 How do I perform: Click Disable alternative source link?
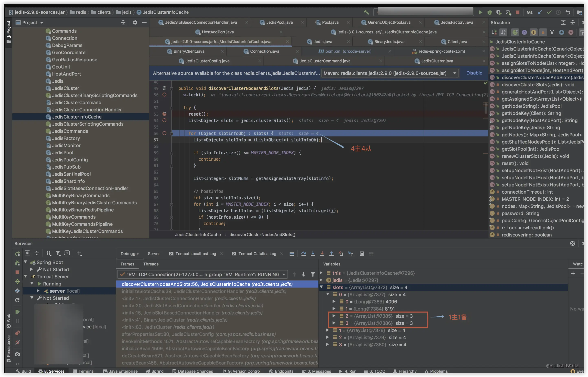(474, 73)
